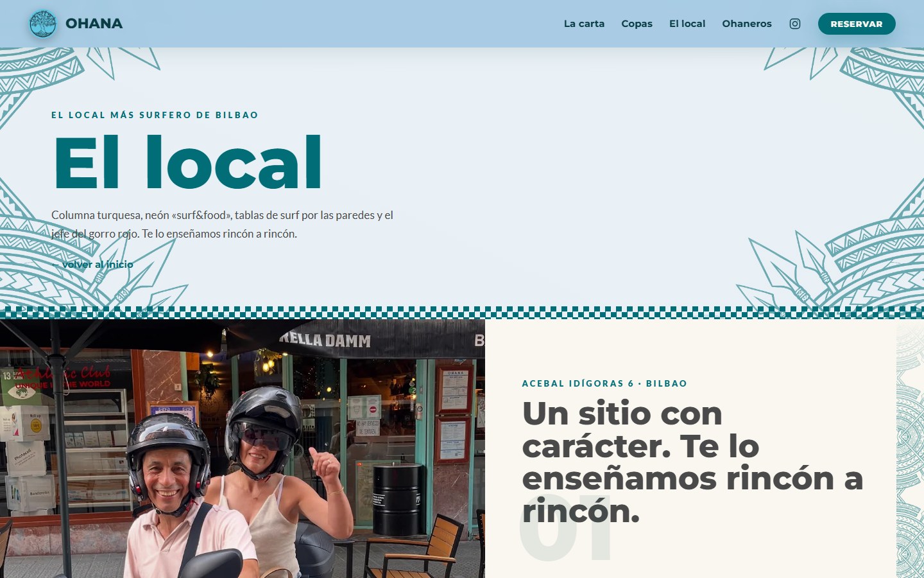Go to the Copas page
Viewport: 924px width, 578px height.
pos(637,24)
